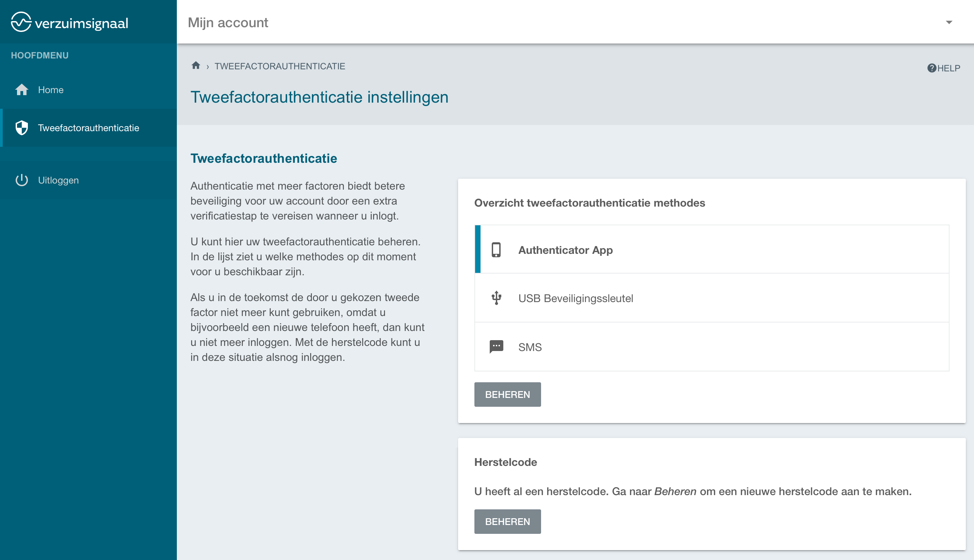Click the phone icon for Authenticator App

point(496,250)
